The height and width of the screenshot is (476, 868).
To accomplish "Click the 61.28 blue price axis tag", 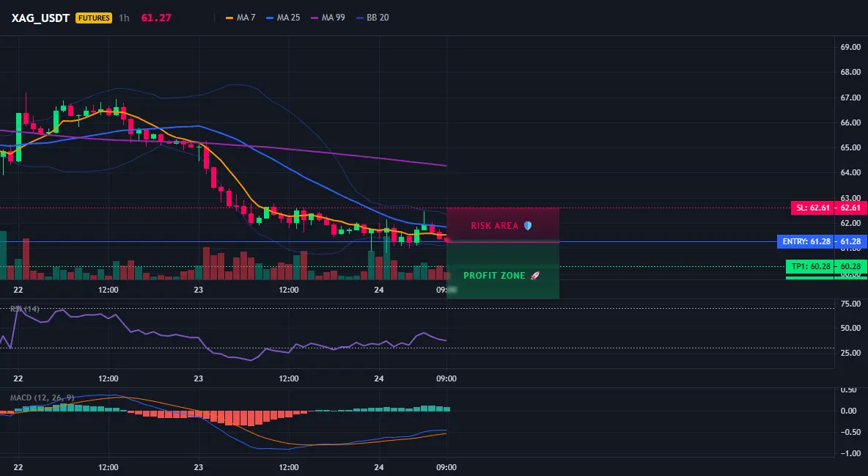I will coord(851,241).
